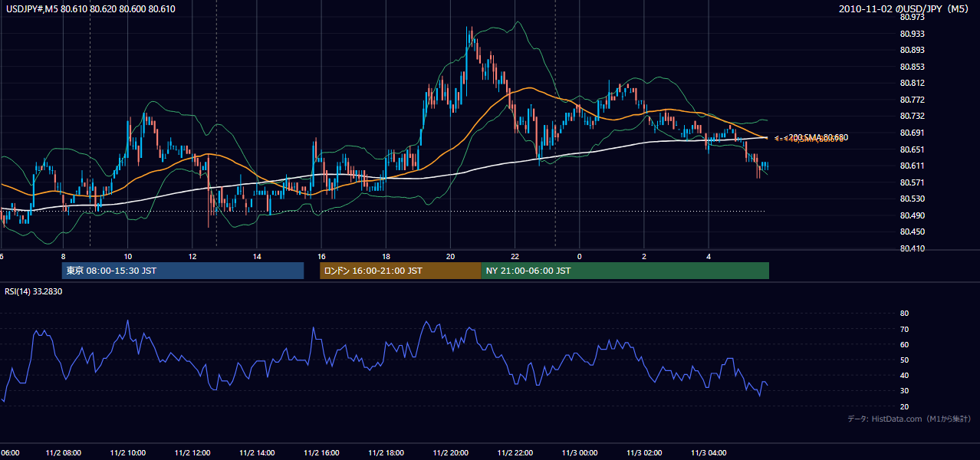The image size is (980, 460).
Task: Click the RSI scale value 20
Action: click(x=905, y=406)
